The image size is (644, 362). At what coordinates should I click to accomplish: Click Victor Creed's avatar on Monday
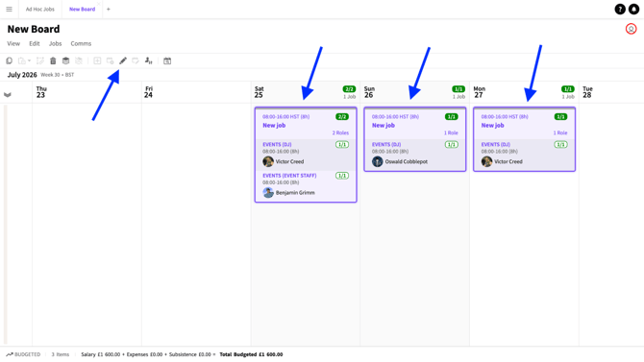[486, 161]
